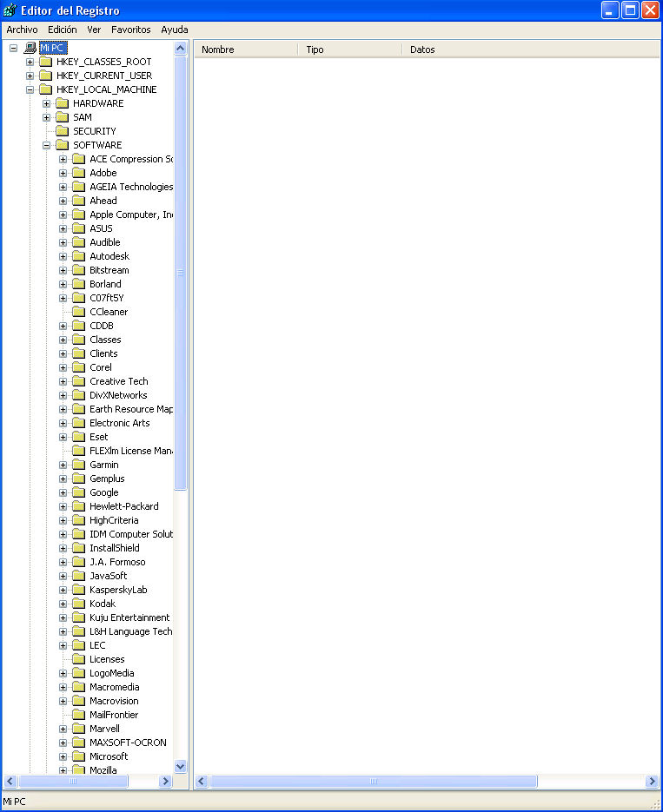The width and height of the screenshot is (663, 812).
Task: Expand the HKEY_CLASSES_ROOT branch
Action: point(30,62)
